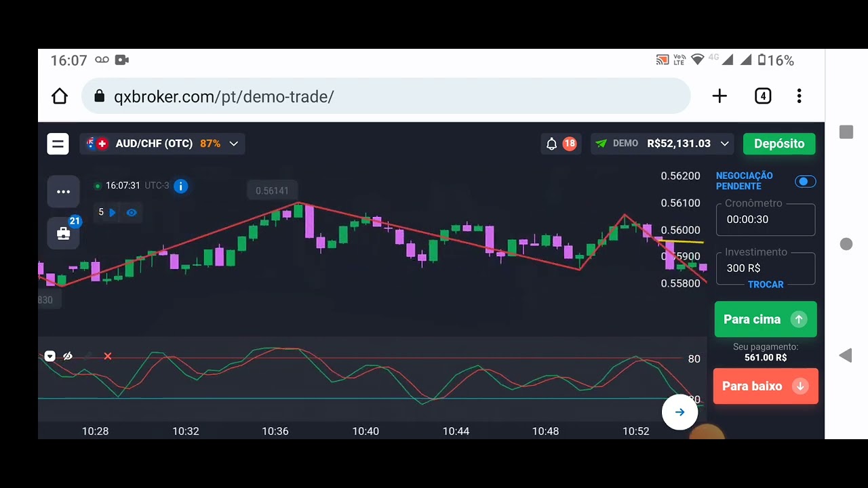Screen dimensions: 868x488
Task: Click the AUD/CHF currency flags icon
Action: point(97,144)
